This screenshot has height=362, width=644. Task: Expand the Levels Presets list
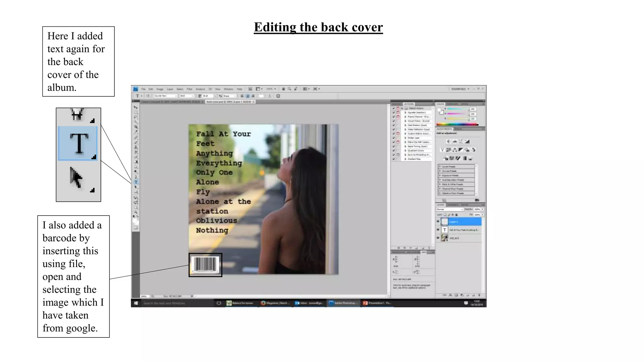[440, 167]
